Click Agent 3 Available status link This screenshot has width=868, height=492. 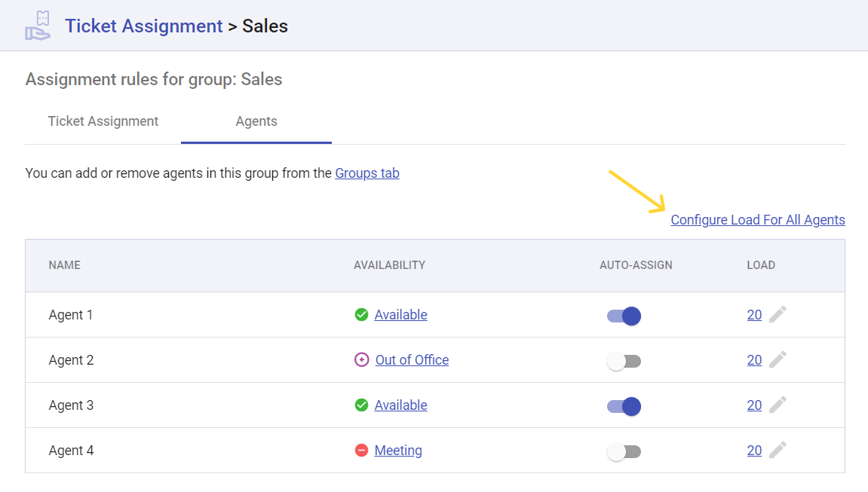(x=400, y=405)
